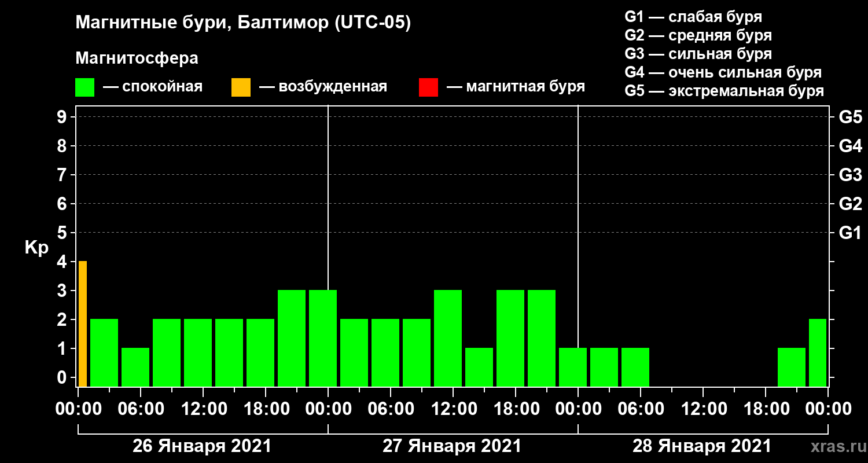
Task: Click the 'G3' right-axis label
Action: [850, 175]
